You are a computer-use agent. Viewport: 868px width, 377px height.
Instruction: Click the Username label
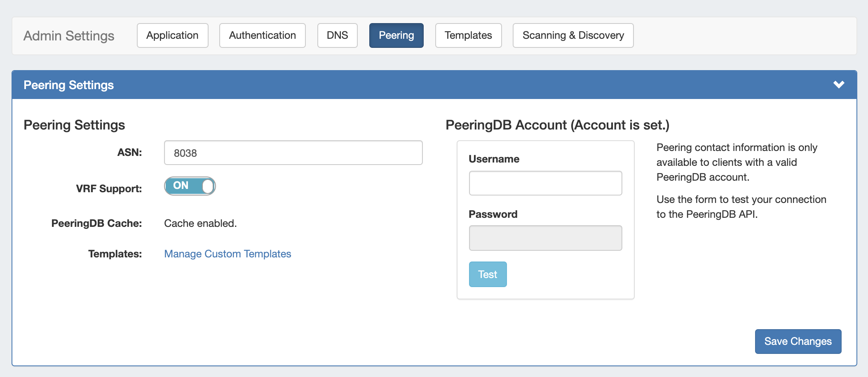point(494,159)
